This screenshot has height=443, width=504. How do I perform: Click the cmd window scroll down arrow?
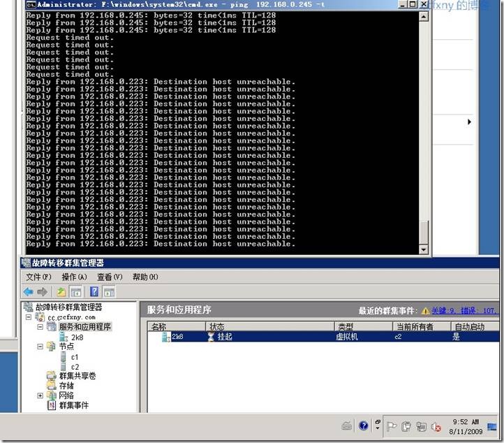tap(424, 249)
